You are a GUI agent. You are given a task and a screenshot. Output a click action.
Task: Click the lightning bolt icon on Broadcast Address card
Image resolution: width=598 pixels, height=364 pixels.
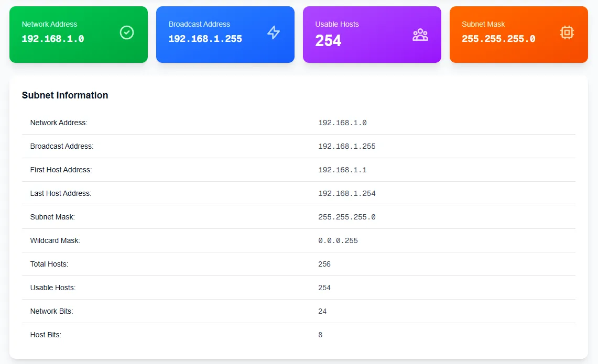pyautogui.click(x=274, y=32)
